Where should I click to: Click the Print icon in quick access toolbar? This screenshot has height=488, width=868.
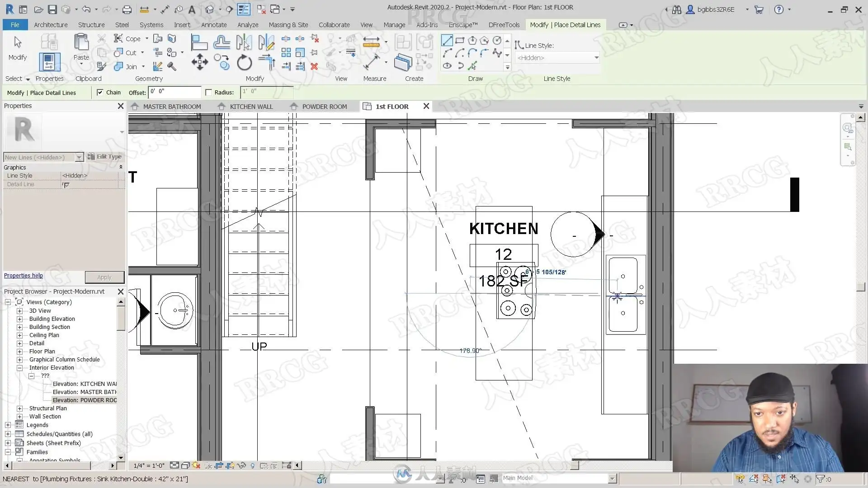(x=127, y=9)
